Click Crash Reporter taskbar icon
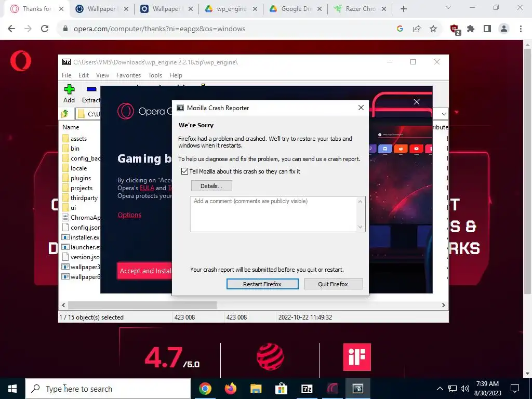Image resolution: width=532 pixels, height=399 pixels. coord(357,389)
